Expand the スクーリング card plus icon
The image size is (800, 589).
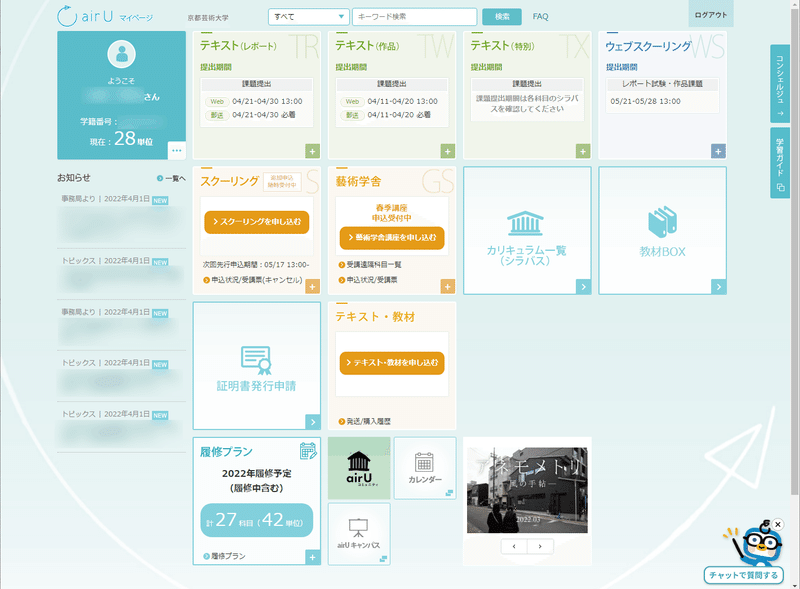click(312, 286)
